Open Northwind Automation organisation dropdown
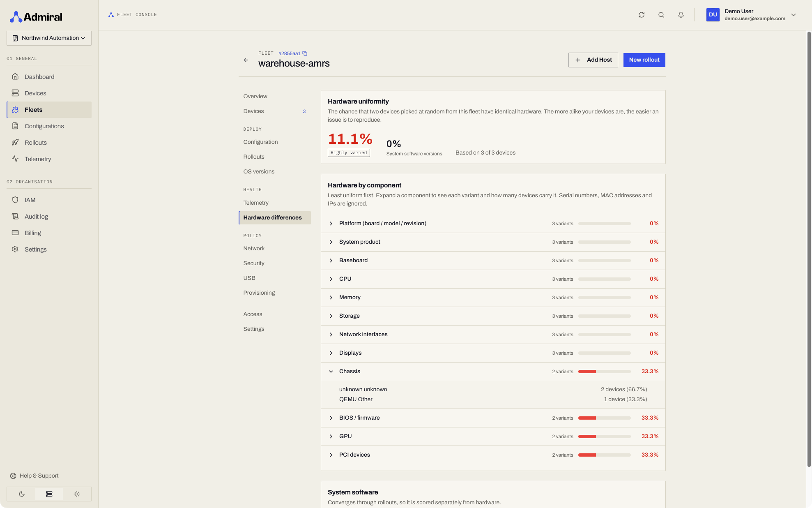Screen dimensions: 812x508 [x=49, y=38]
